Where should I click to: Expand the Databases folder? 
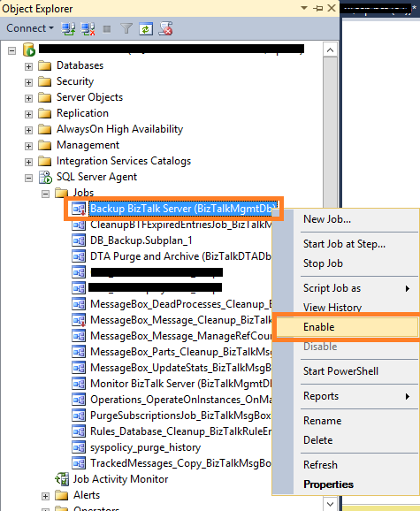[28, 66]
